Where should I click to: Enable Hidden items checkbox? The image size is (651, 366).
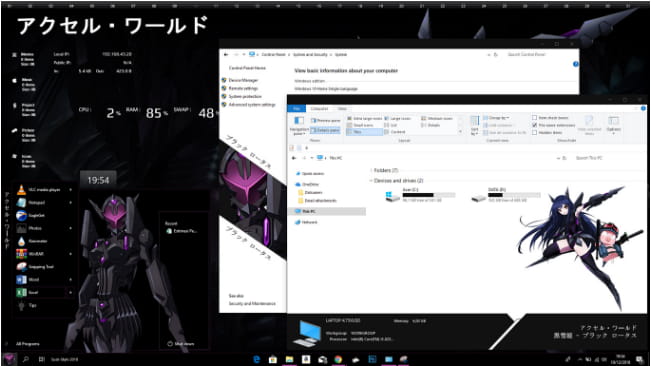[x=547, y=133]
